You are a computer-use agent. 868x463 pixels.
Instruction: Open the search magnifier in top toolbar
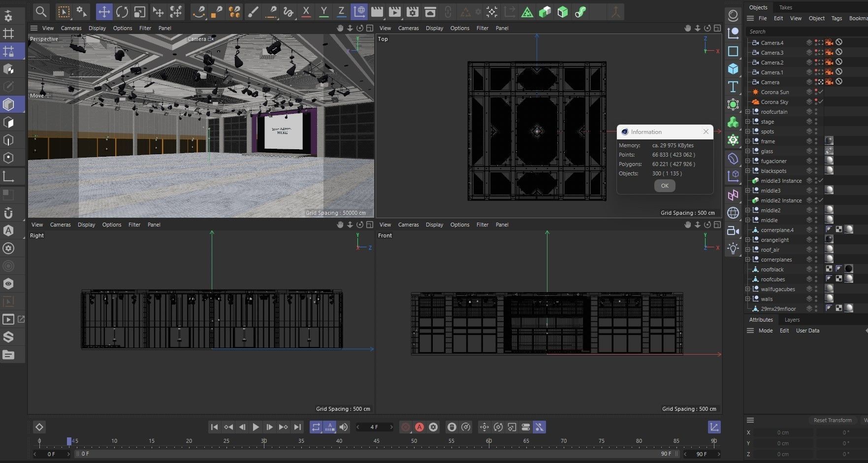(x=41, y=11)
